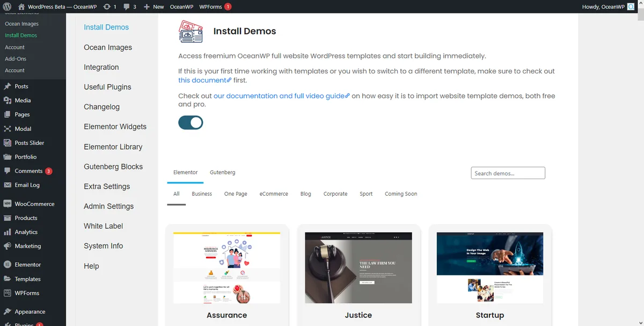The width and height of the screenshot is (644, 326).
Task: Click the WooCommerce icon in sidebar
Action: 8,204
